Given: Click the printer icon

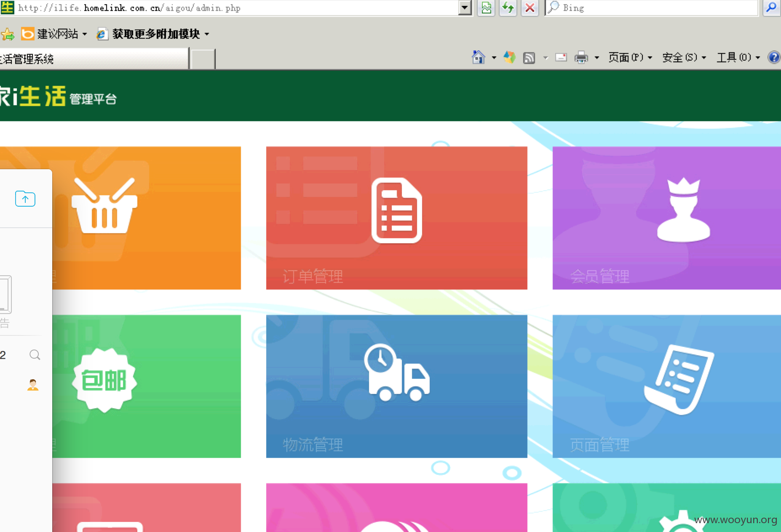Looking at the screenshot, I should point(581,57).
